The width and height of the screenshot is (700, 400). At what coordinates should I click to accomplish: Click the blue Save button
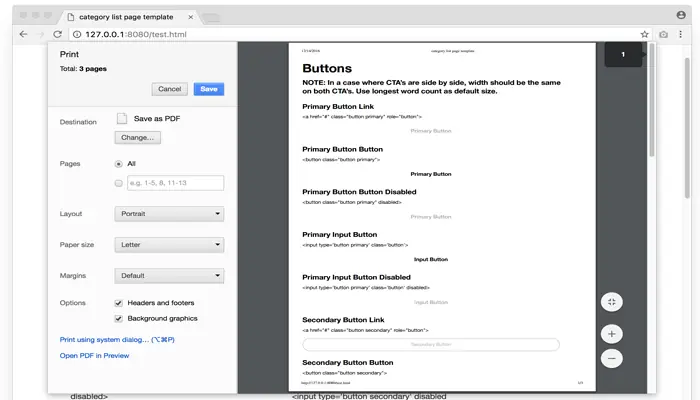(x=209, y=89)
